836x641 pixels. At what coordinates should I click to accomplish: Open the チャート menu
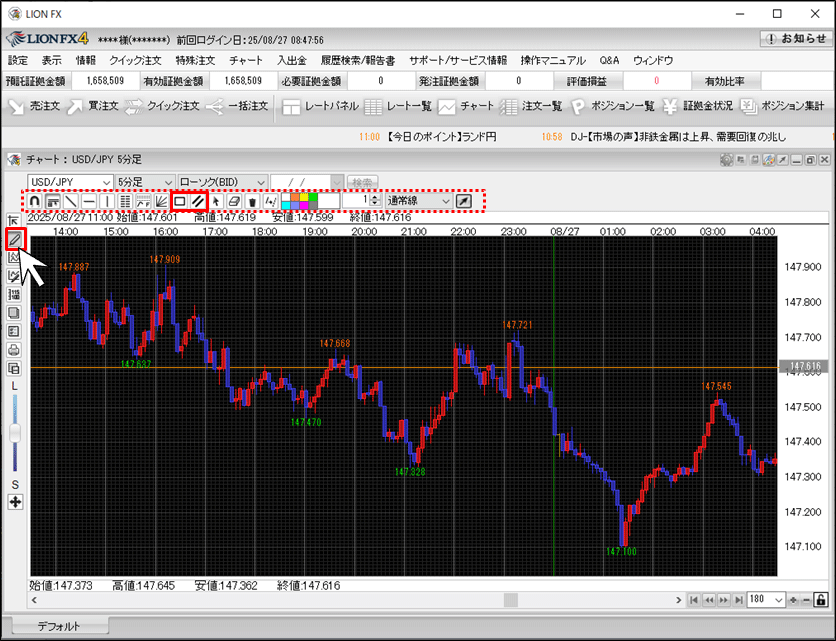click(x=246, y=60)
